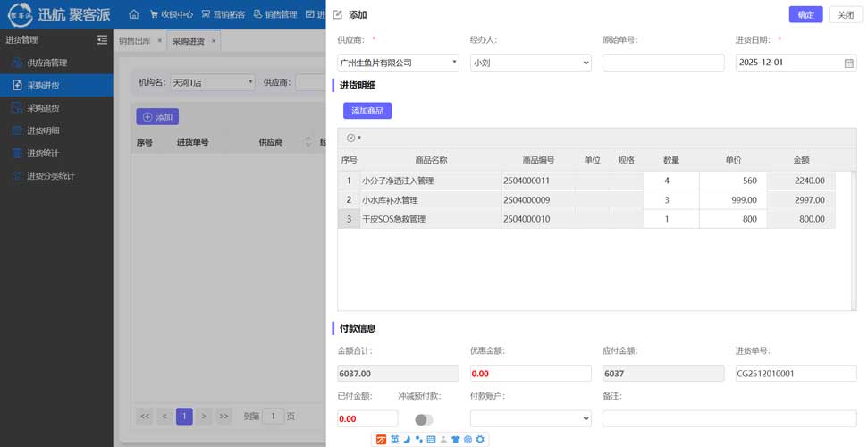This screenshot has width=868, height=447.
Task: Open IME settings gear icon
Action: (480, 439)
